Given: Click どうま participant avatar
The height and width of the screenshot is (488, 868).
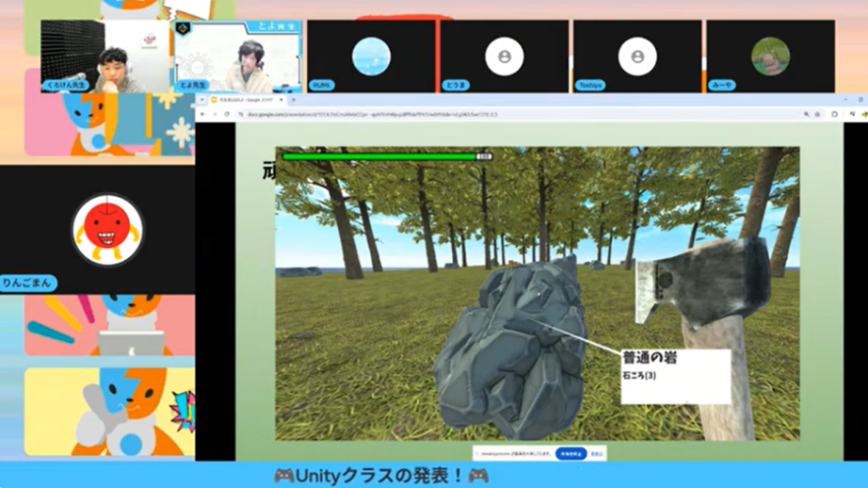Looking at the screenshot, I should [x=505, y=56].
